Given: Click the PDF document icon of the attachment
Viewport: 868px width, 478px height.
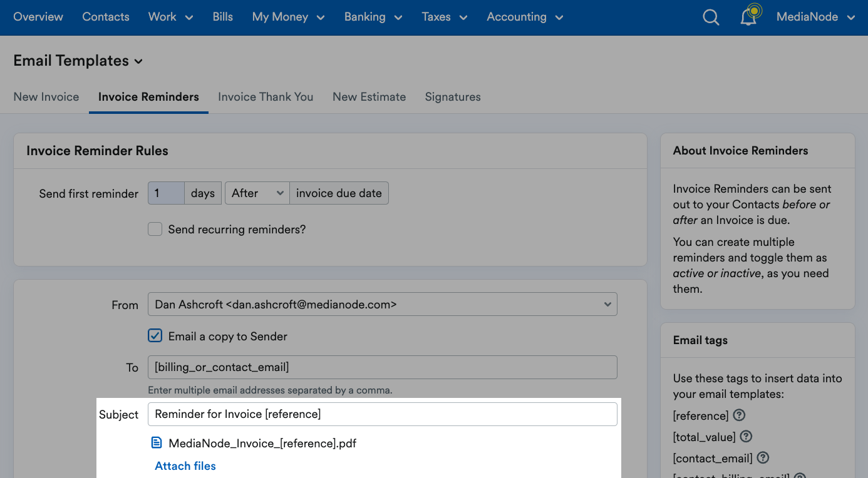Looking at the screenshot, I should coord(157,443).
